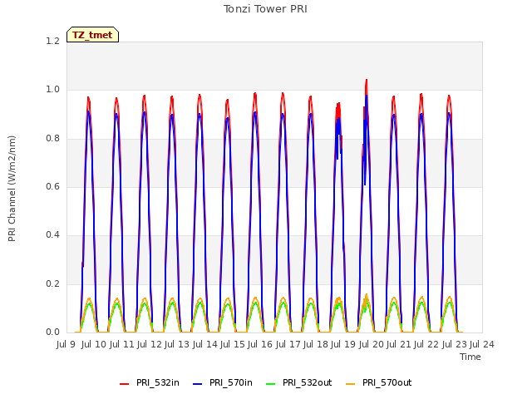Click the PRI_532out green legend swatch
Screen dimensions: 532x399
pos(271,384)
